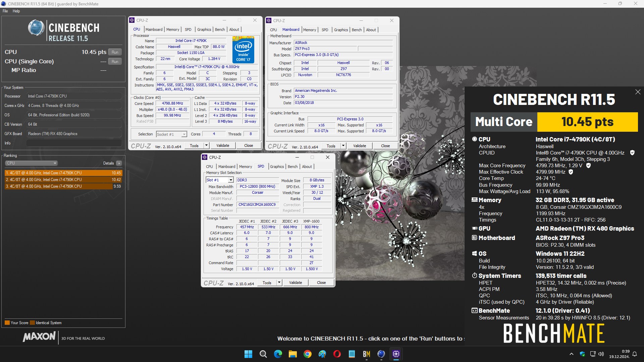Launch Microsoft Edge from the taskbar

[278, 354]
